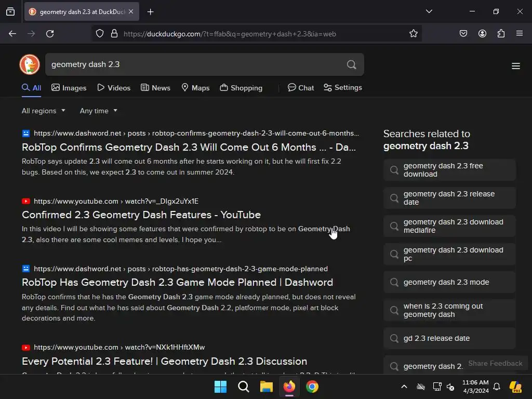Reload the current page
The width and height of the screenshot is (532, 399).
point(50,34)
